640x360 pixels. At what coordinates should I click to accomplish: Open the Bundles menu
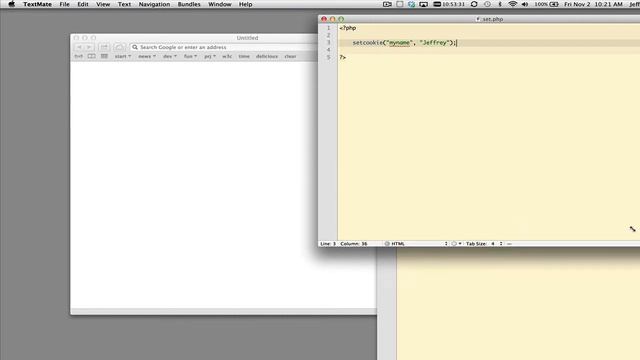[189, 4]
